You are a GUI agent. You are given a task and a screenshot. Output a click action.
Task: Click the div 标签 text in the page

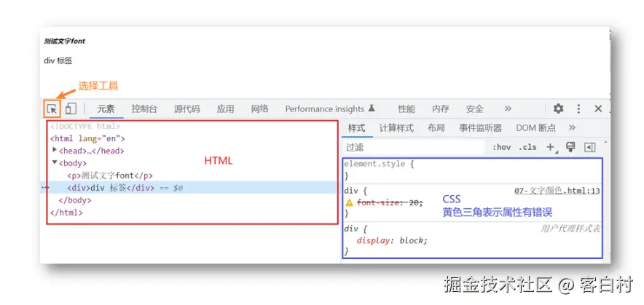(58, 60)
